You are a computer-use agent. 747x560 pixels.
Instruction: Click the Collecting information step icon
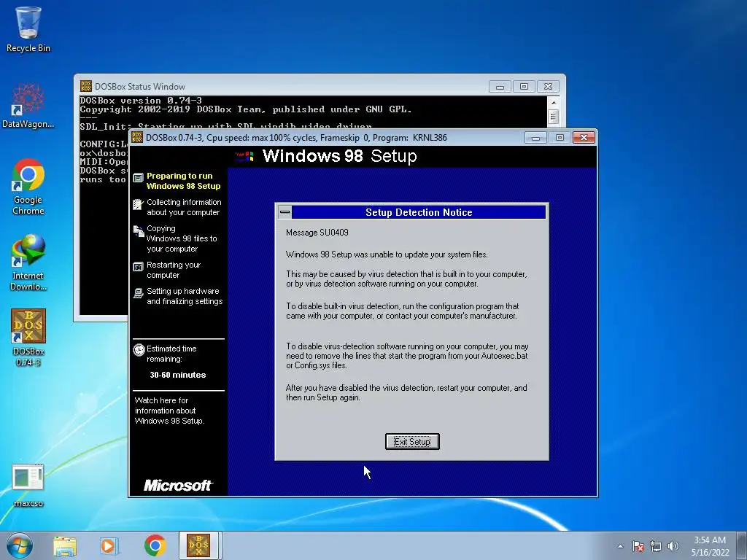tap(138, 204)
